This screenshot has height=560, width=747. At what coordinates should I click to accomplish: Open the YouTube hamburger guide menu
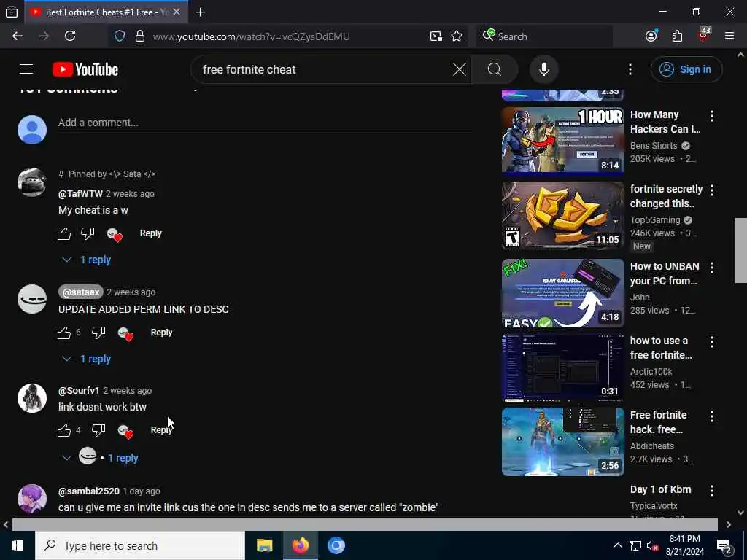[x=26, y=69]
